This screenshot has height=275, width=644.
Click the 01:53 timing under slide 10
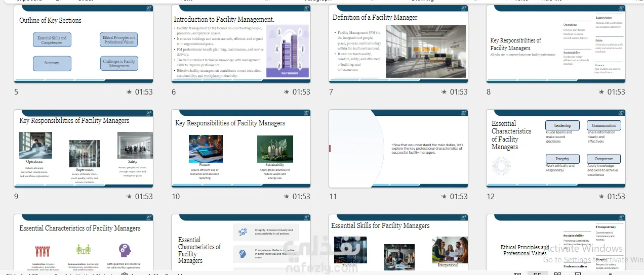pyautogui.click(x=301, y=196)
